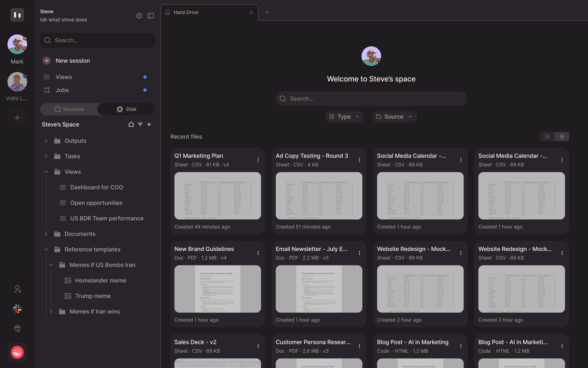588x368 pixels.
Task: Open options menu for Customer Persona Research card
Action: pos(360,346)
